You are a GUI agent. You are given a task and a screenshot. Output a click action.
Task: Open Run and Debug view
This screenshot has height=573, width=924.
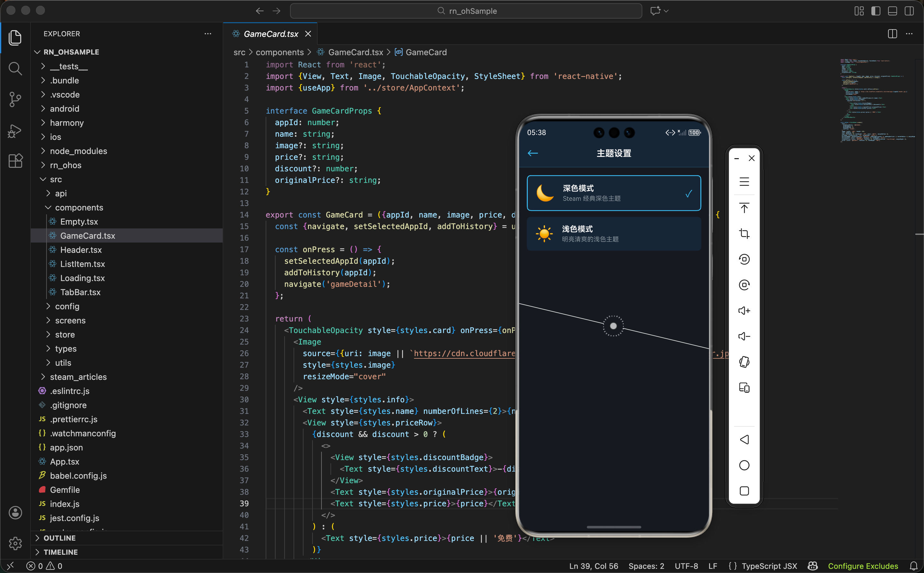coord(15,131)
